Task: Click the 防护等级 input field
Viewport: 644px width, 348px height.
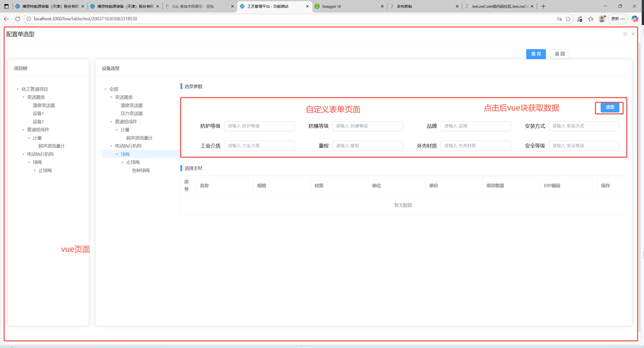Action: tap(259, 126)
